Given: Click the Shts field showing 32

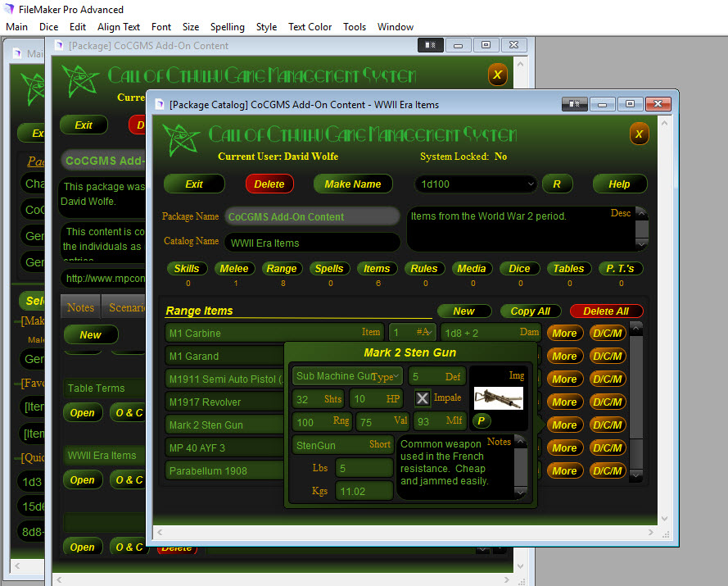Looking at the screenshot, I should click(319, 399).
